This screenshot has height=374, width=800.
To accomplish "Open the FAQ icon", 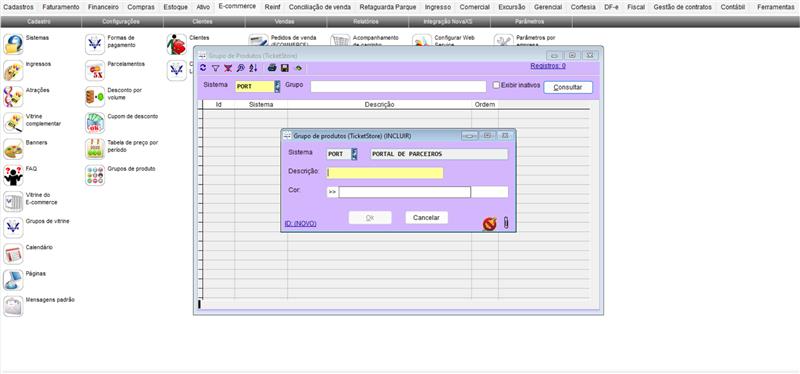I will point(13,176).
